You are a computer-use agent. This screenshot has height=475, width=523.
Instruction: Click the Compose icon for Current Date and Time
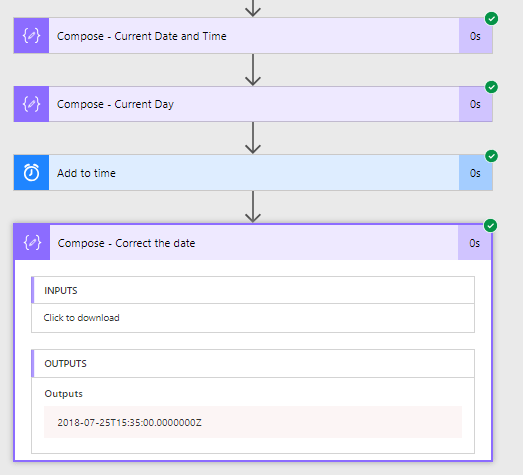pyautogui.click(x=31, y=36)
